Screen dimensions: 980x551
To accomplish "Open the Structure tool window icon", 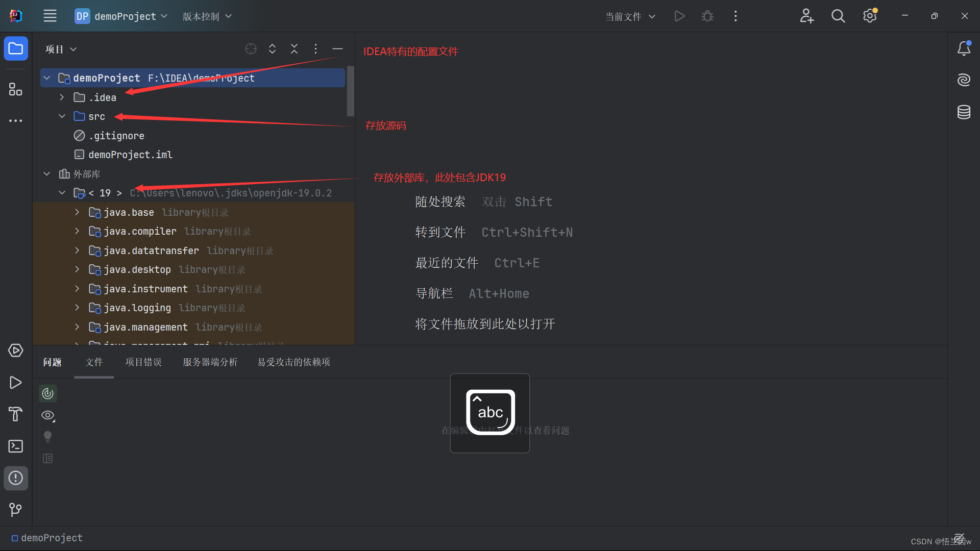I will coord(16,89).
